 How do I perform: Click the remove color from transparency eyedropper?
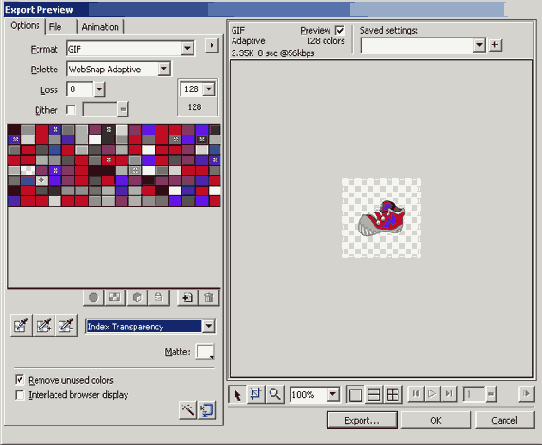click(66, 325)
